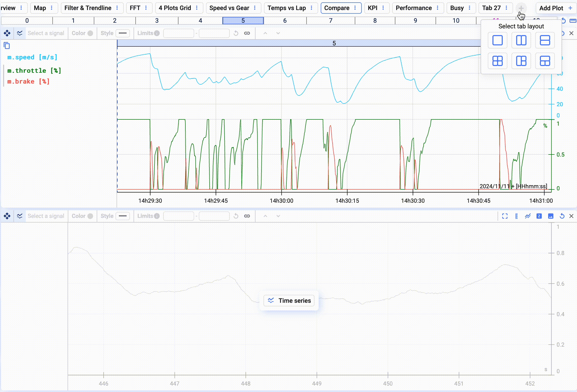Screen dimensions: 577x392
Task: Open Style line dropdown in lower toolbar
Action: (123, 216)
